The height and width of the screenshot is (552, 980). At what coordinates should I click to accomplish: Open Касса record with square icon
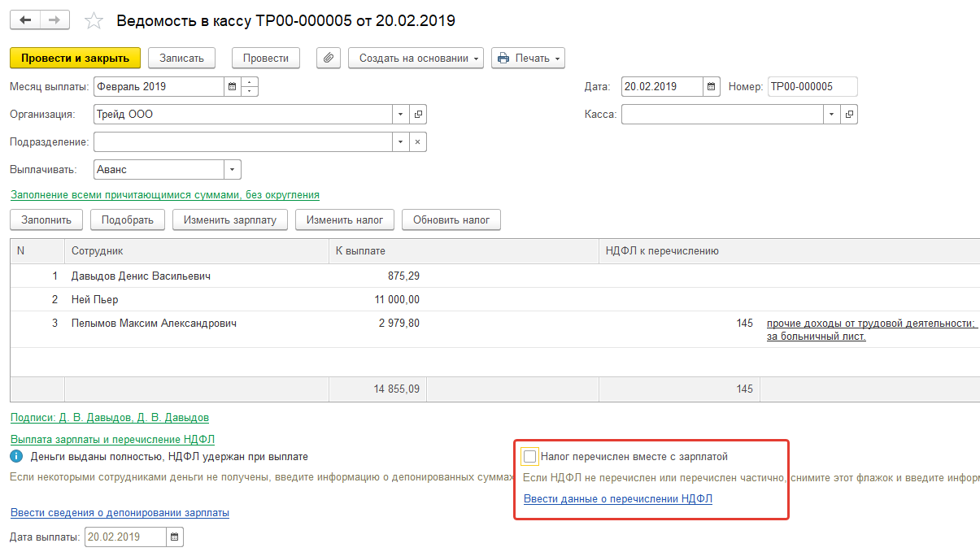[x=849, y=115]
